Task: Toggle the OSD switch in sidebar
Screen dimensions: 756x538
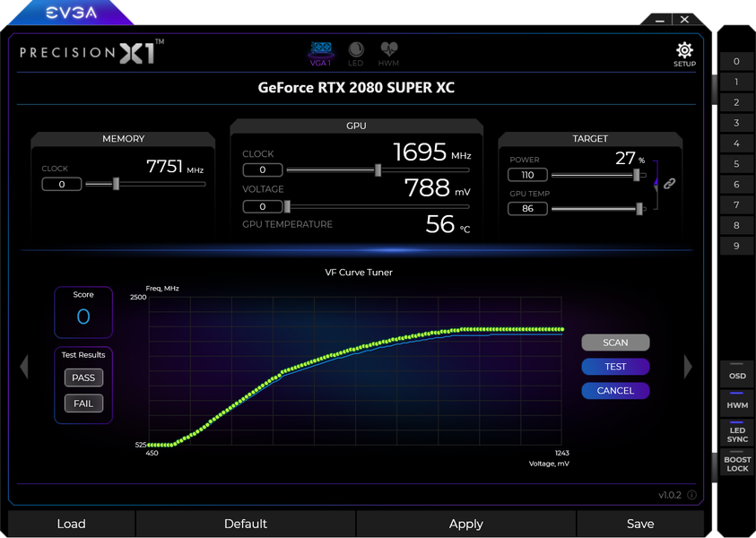Action: tap(736, 372)
